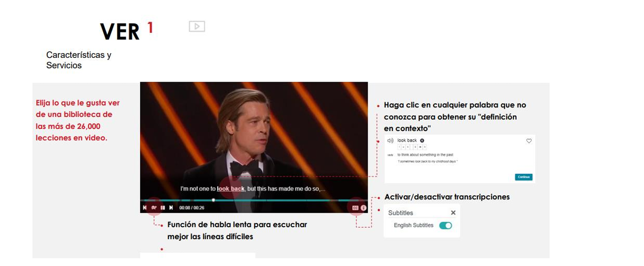The width and height of the screenshot is (644, 266).
Task: Skip to the next line in video
Action: pyautogui.click(x=171, y=208)
